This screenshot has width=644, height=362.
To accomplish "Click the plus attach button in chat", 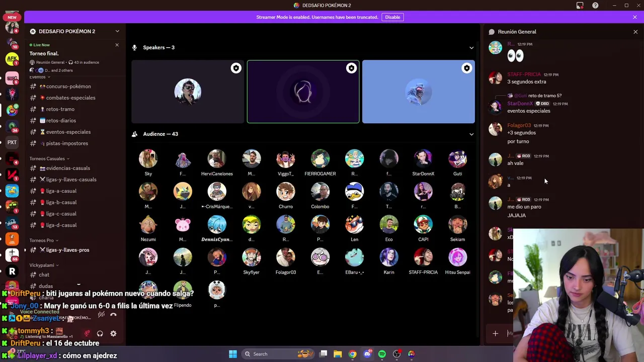I will tap(495, 333).
